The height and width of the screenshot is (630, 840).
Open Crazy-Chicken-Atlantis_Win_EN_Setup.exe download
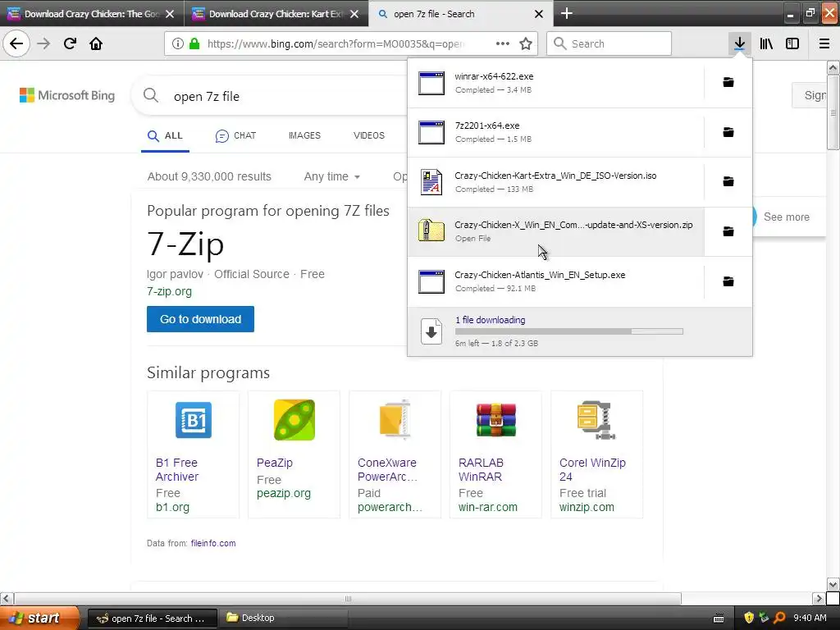click(x=555, y=281)
